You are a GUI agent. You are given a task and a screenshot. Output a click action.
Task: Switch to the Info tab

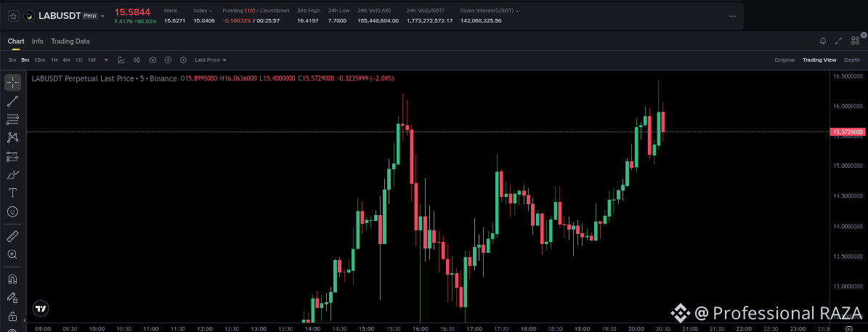(x=38, y=41)
